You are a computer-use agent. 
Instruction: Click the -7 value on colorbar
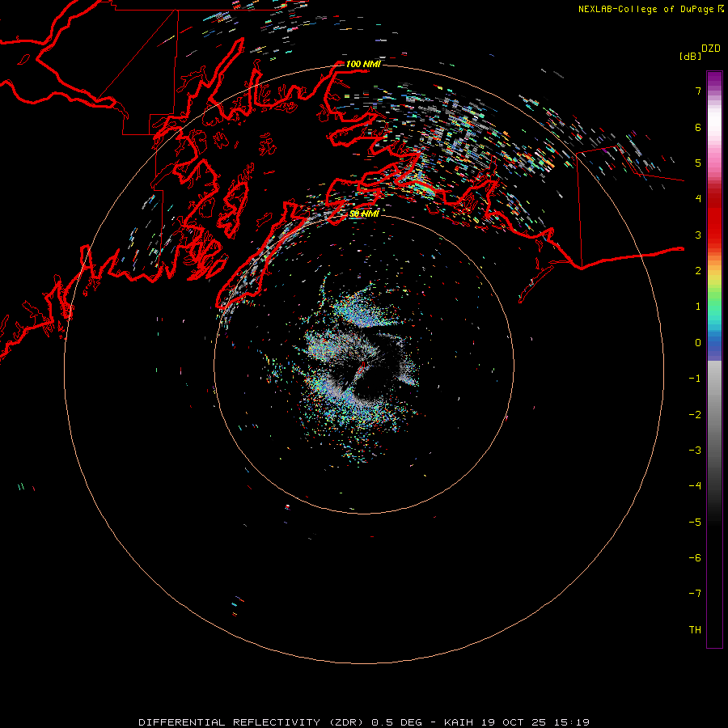click(x=695, y=594)
